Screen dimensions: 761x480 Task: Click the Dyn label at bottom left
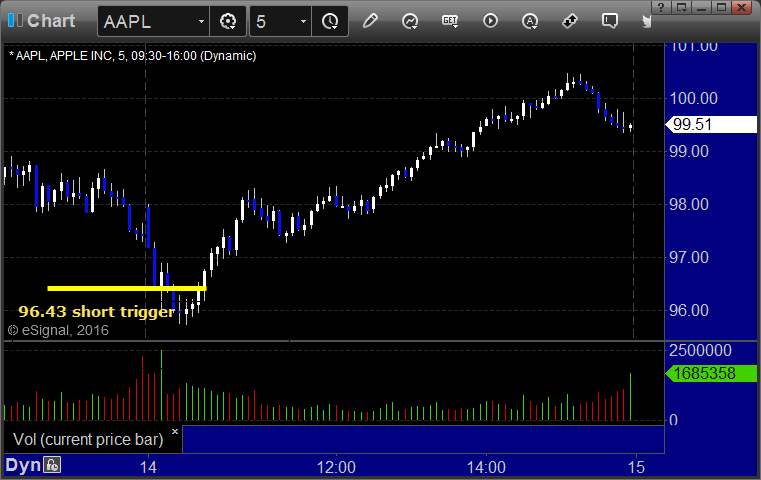23,465
